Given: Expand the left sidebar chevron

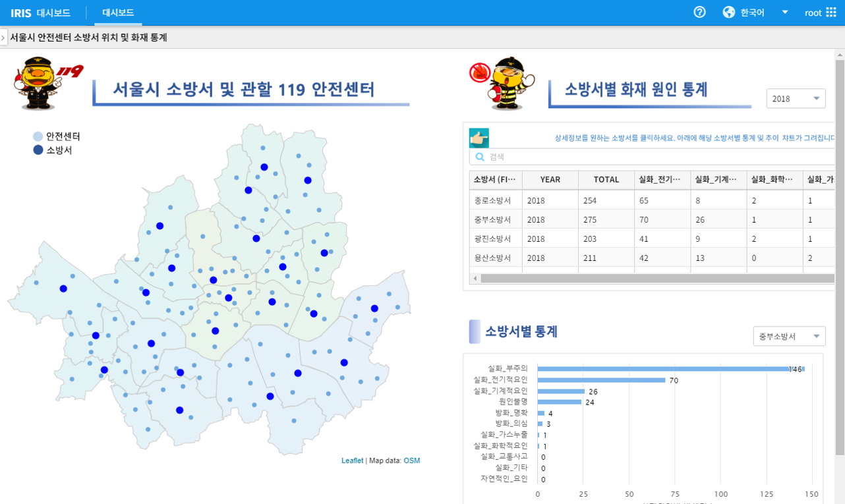Looking at the screenshot, I should pyautogui.click(x=3, y=38).
